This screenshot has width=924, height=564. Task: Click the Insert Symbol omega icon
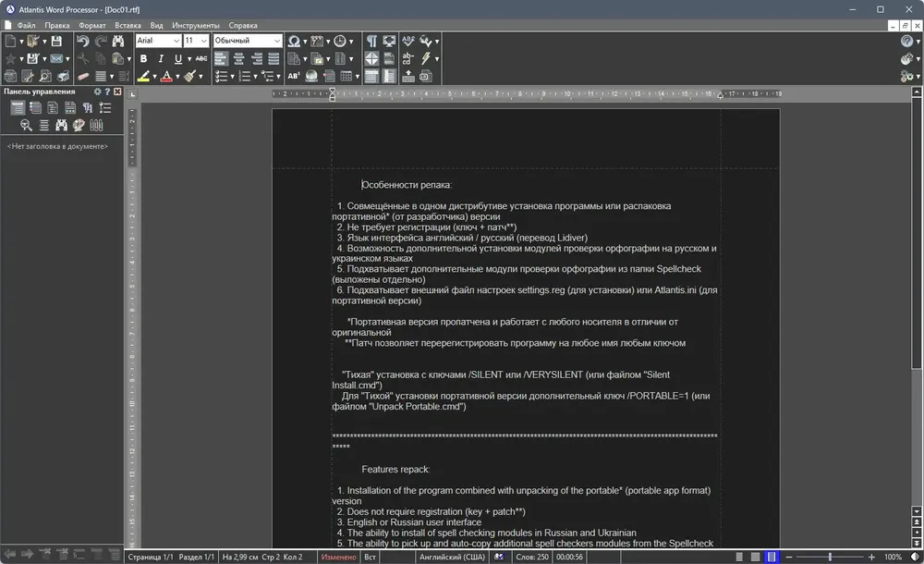294,41
